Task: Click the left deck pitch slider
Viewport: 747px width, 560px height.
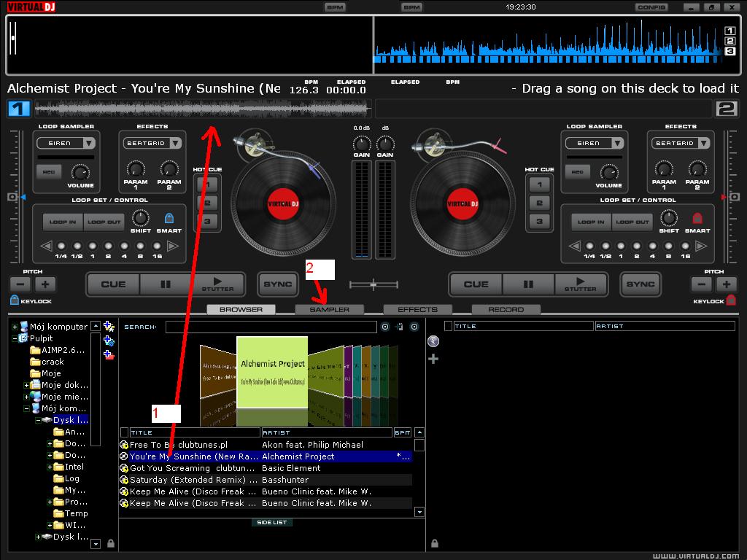Action: 13,197
